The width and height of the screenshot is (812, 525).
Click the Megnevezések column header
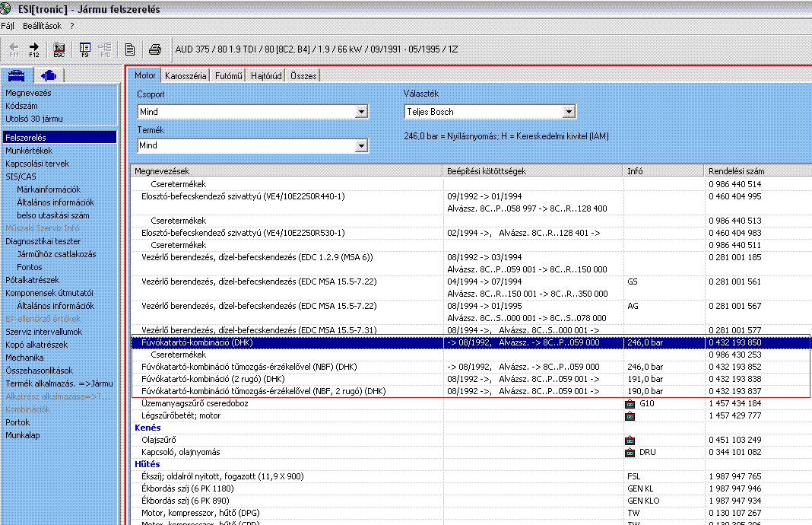click(x=287, y=171)
